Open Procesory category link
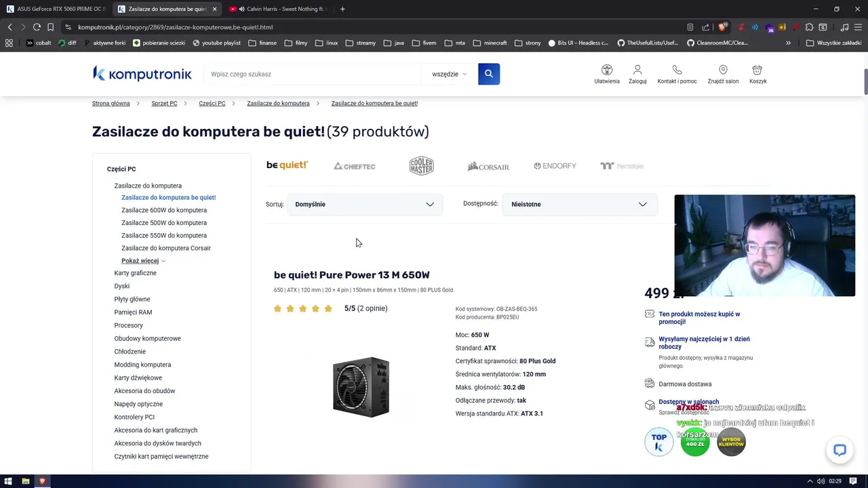868x488 pixels. (128, 325)
